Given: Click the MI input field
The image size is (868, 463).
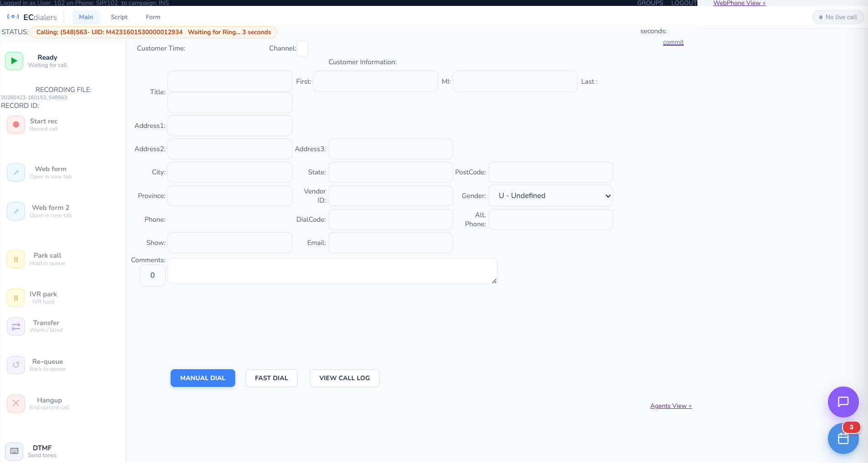Looking at the screenshot, I should pyautogui.click(x=515, y=81).
